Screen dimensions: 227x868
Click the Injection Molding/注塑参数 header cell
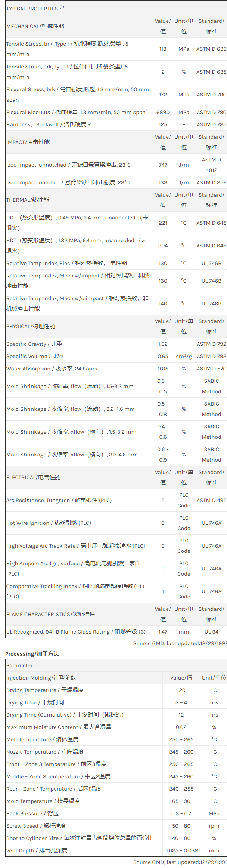click(x=41, y=678)
